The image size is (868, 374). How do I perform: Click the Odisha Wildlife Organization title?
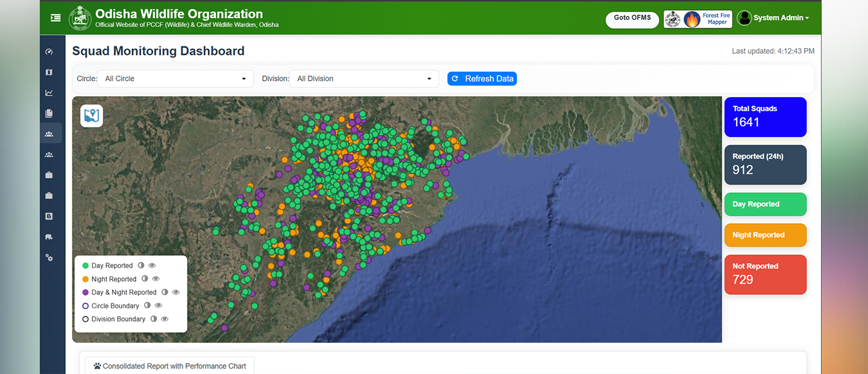point(179,14)
